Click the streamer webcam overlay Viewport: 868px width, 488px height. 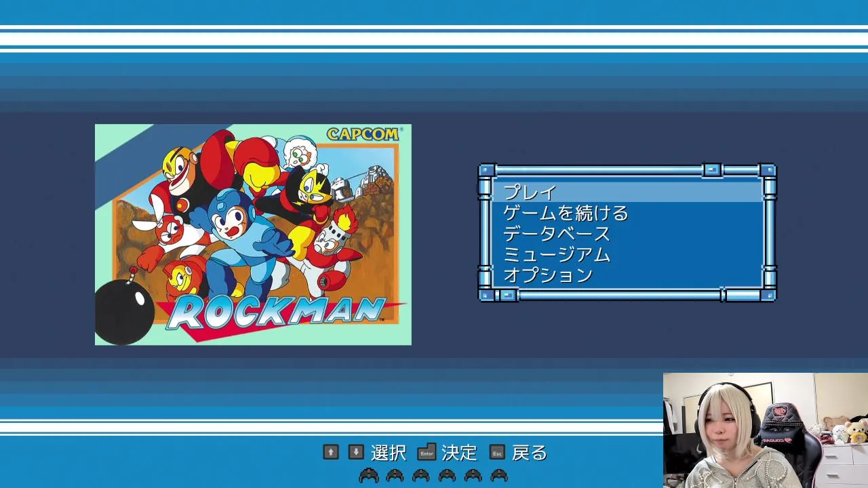pos(766,430)
